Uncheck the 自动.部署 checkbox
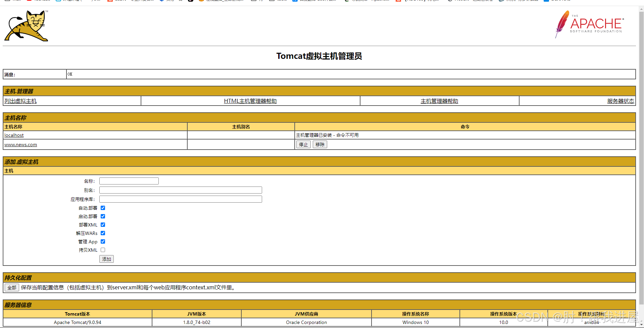 coord(103,208)
